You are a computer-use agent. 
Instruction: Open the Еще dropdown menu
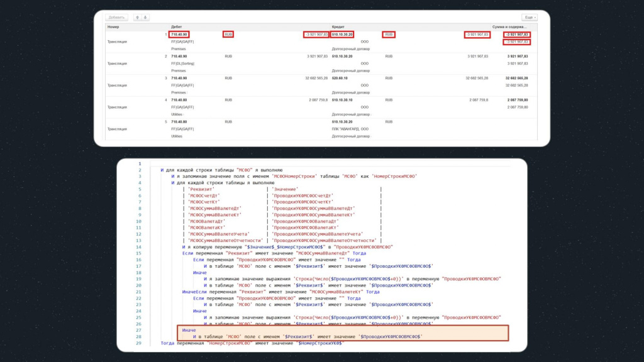[530, 17]
